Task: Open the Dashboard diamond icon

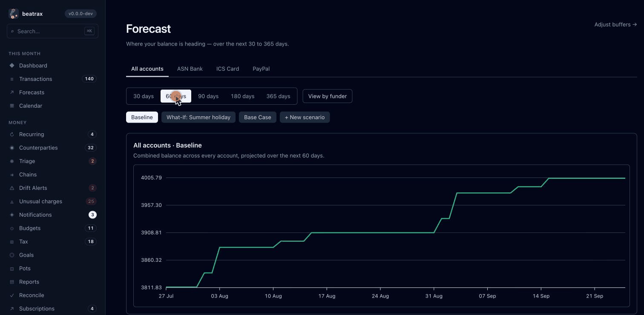Action: coord(12,66)
